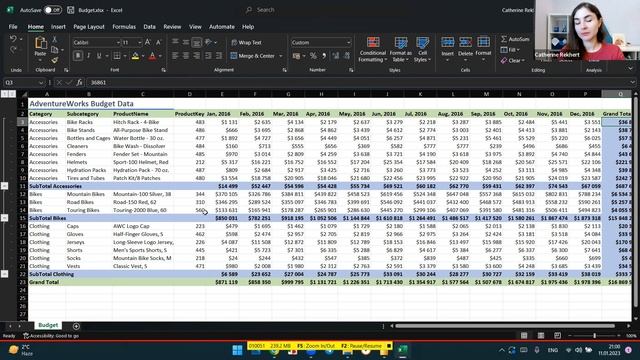The width and height of the screenshot is (640, 360).
Task: Click Insert cells button
Action: [447, 49]
